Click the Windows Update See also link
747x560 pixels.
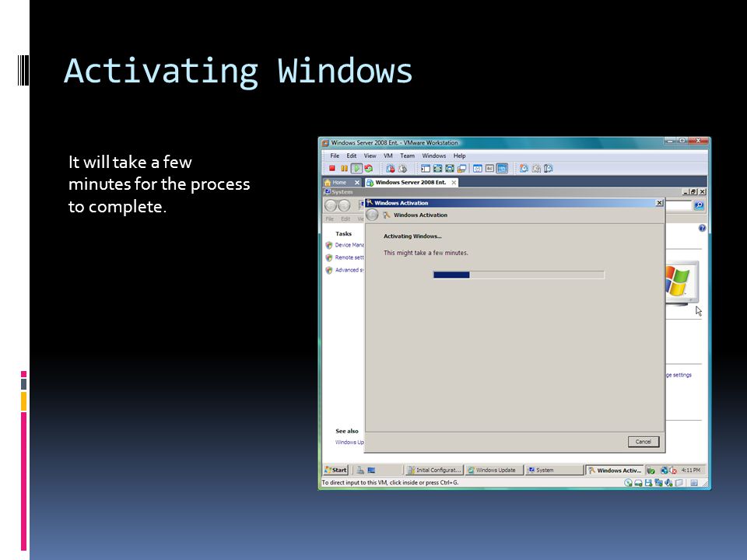point(349,443)
